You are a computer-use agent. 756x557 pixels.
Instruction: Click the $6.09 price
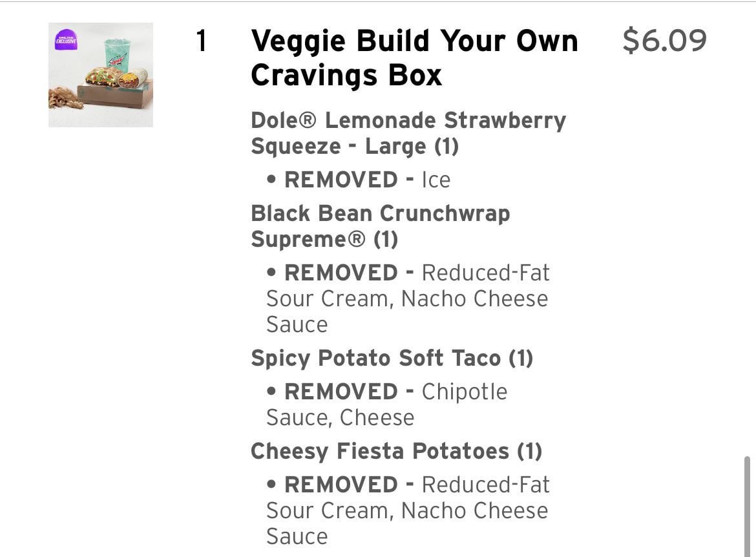[x=664, y=41]
